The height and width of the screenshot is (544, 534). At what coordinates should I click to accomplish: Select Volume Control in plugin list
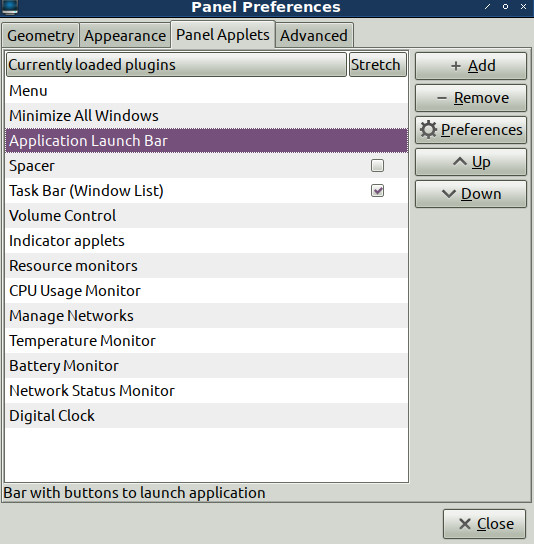pyautogui.click(x=206, y=216)
